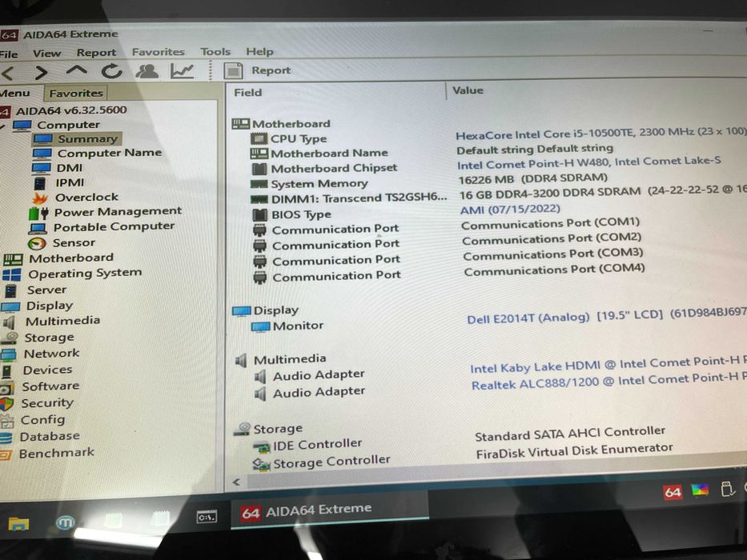Click Communications Port (COM4) value
747x560 pixels.
click(555, 270)
